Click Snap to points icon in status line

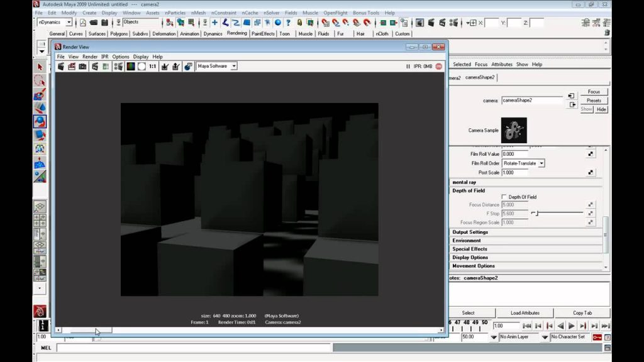click(346, 23)
